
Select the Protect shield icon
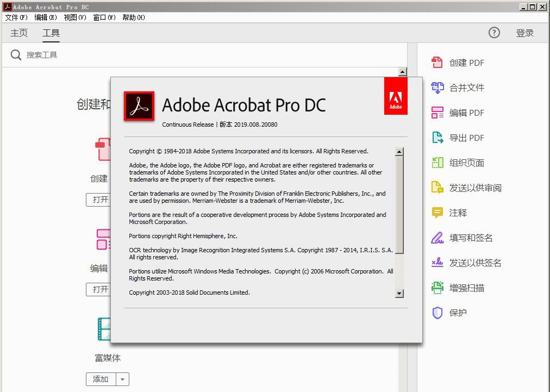pos(437,313)
